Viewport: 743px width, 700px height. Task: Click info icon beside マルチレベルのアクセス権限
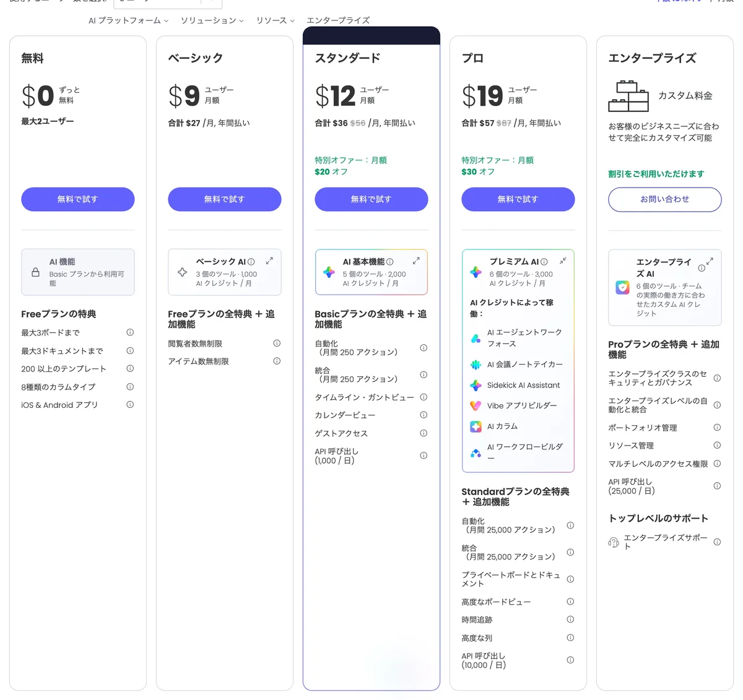(717, 464)
